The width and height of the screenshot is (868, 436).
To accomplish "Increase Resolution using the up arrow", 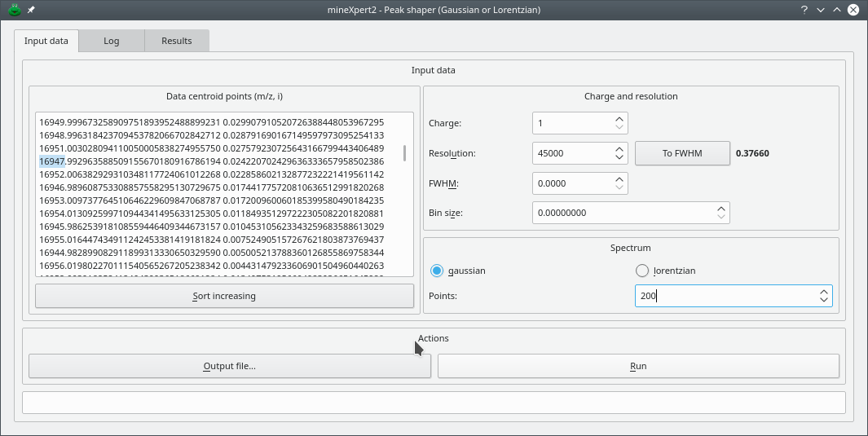I will (x=619, y=149).
